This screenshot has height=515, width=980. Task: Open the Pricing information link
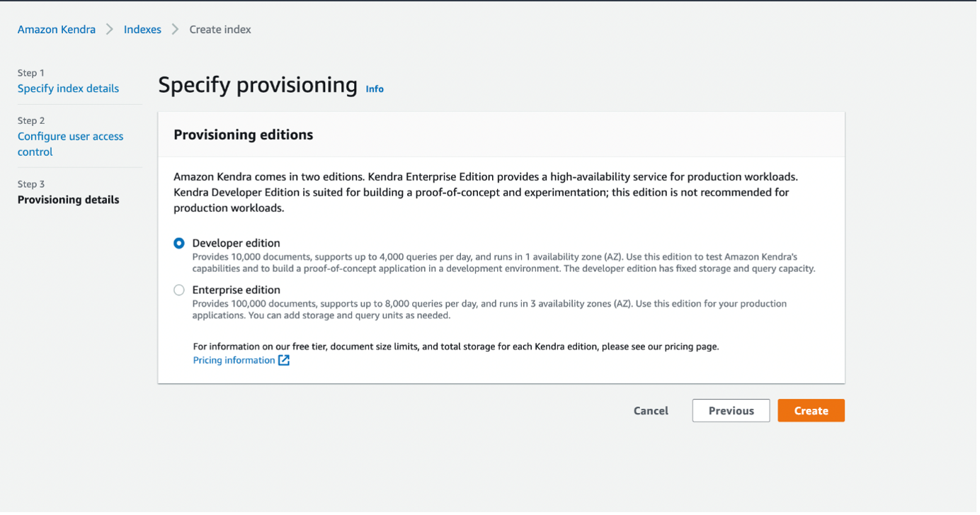point(234,361)
